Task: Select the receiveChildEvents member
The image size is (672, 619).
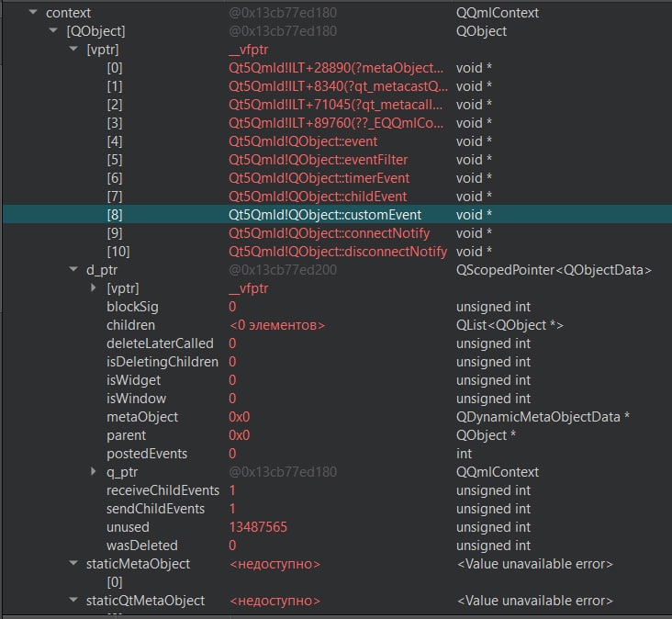Action: coord(162,490)
